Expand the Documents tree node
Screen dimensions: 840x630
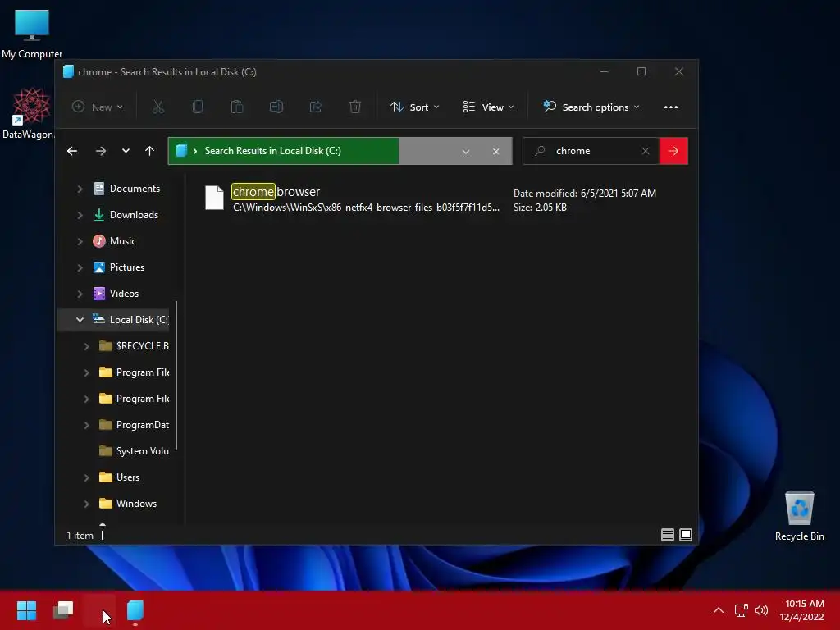(x=80, y=189)
